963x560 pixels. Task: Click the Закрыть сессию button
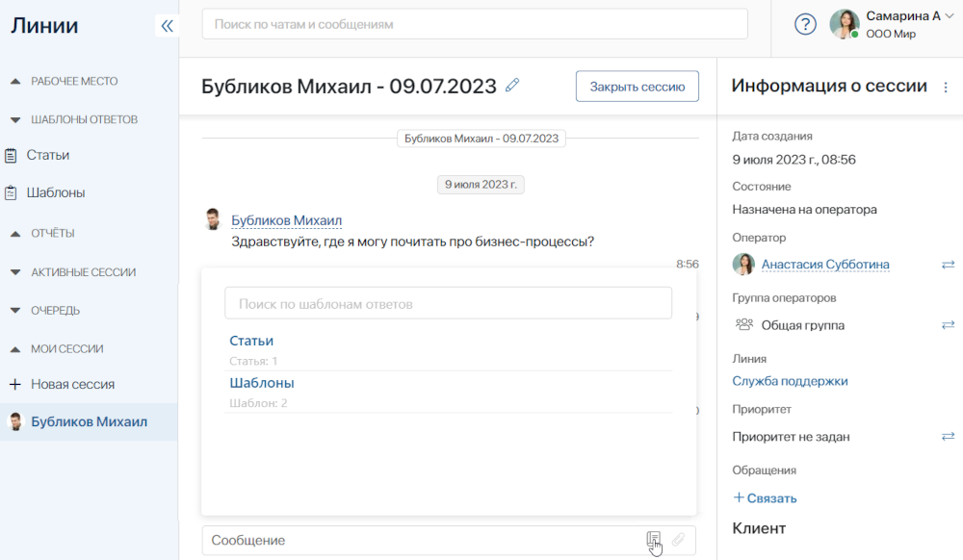pyautogui.click(x=637, y=87)
